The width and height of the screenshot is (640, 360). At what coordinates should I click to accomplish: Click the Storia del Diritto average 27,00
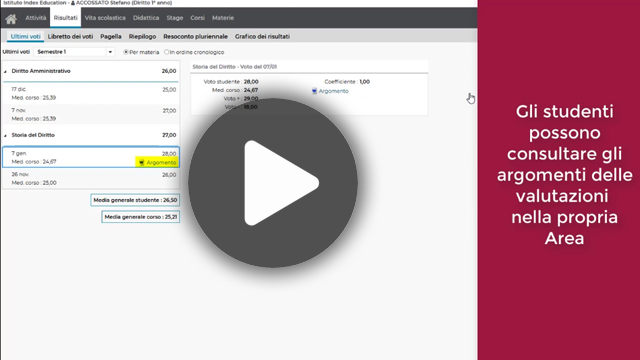169,135
